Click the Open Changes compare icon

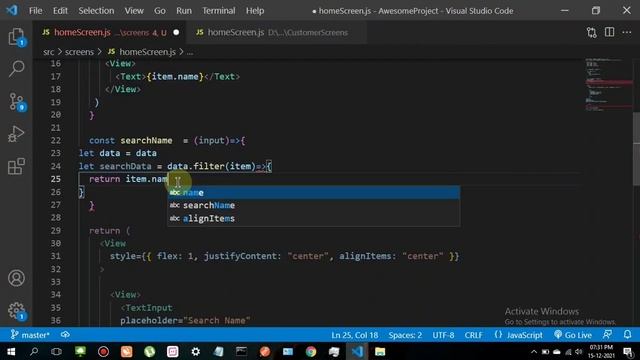[x=591, y=32]
